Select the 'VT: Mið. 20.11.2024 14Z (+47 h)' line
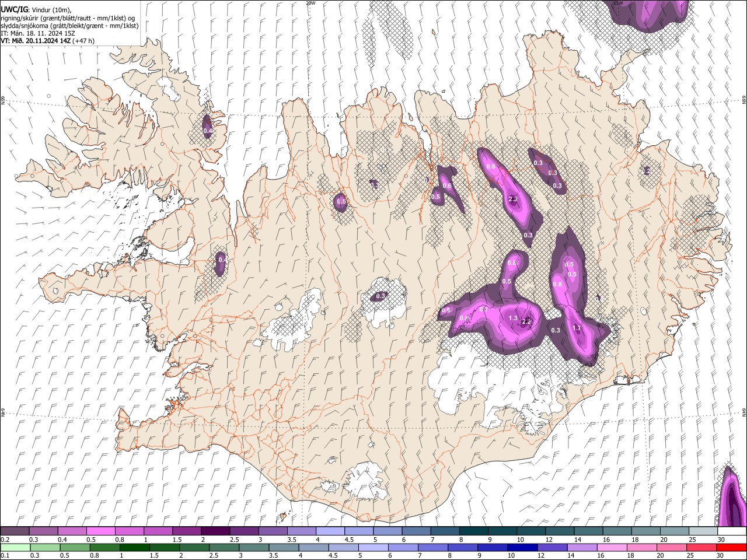The width and height of the screenshot is (747, 560). (x=47, y=41)
